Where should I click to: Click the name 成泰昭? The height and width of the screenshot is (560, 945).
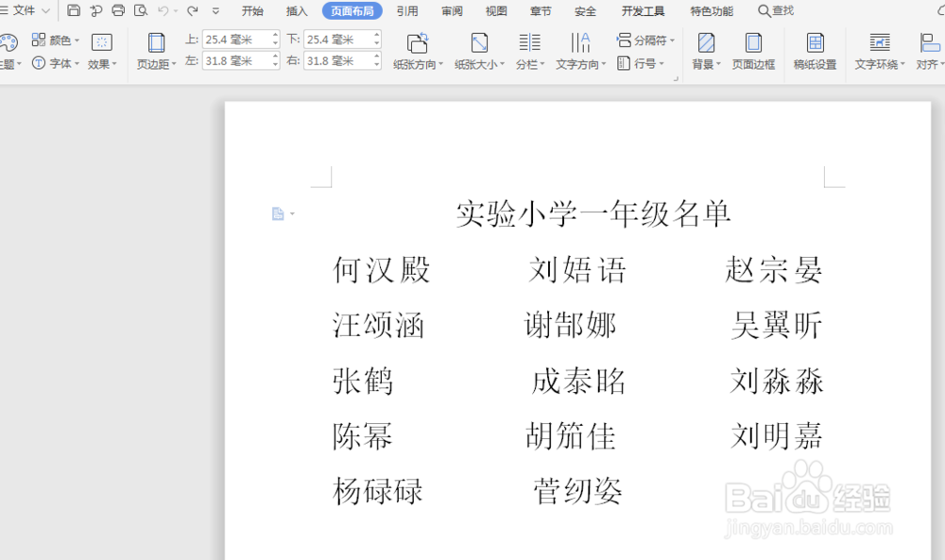click(578, 382)
